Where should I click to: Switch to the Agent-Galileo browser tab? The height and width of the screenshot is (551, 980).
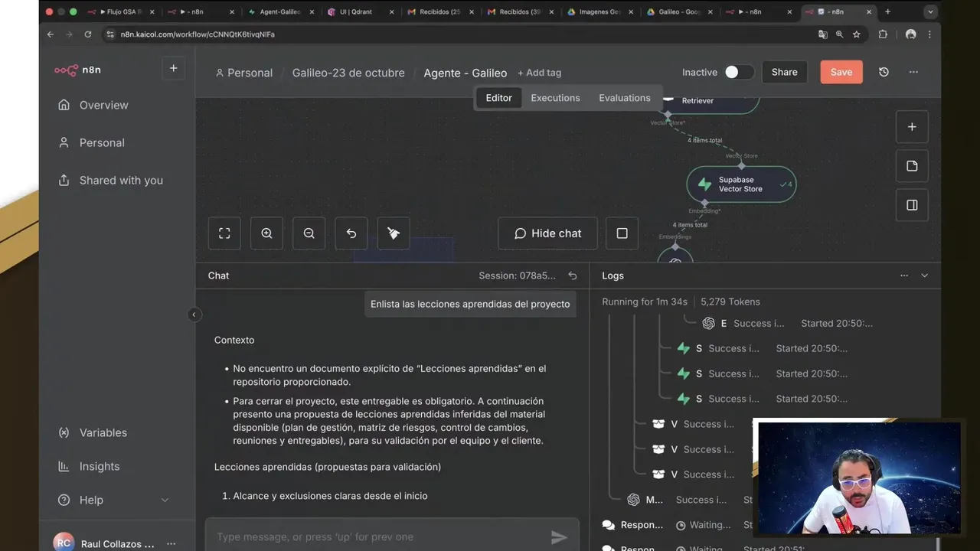pos(279,11)
